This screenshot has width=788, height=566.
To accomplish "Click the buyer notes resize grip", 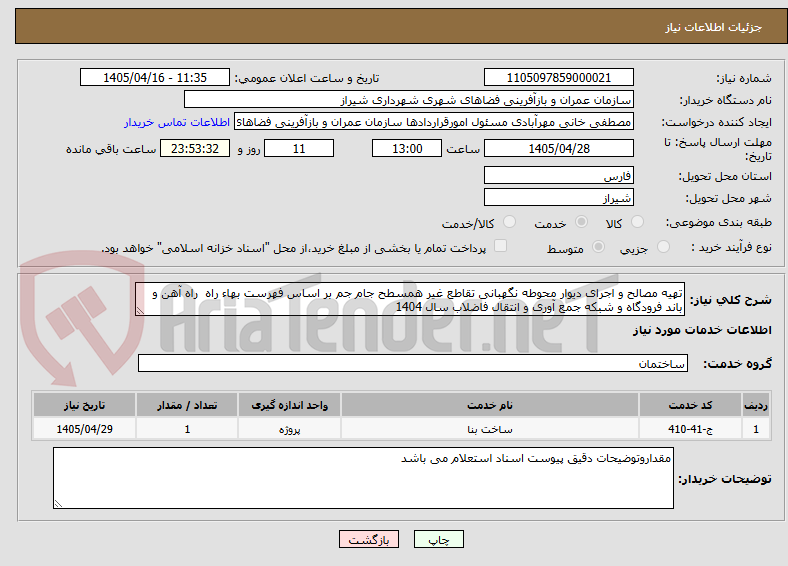I will tap(58, 503).
